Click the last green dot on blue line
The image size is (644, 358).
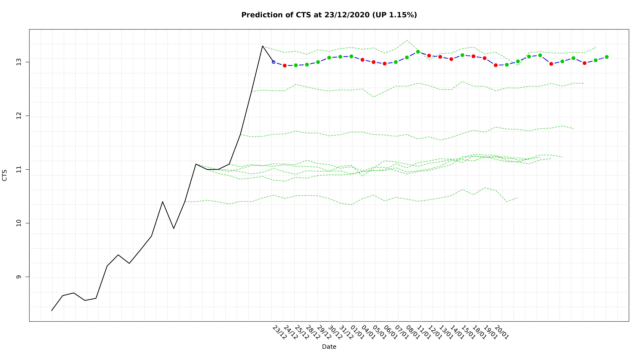click(607, 57)
